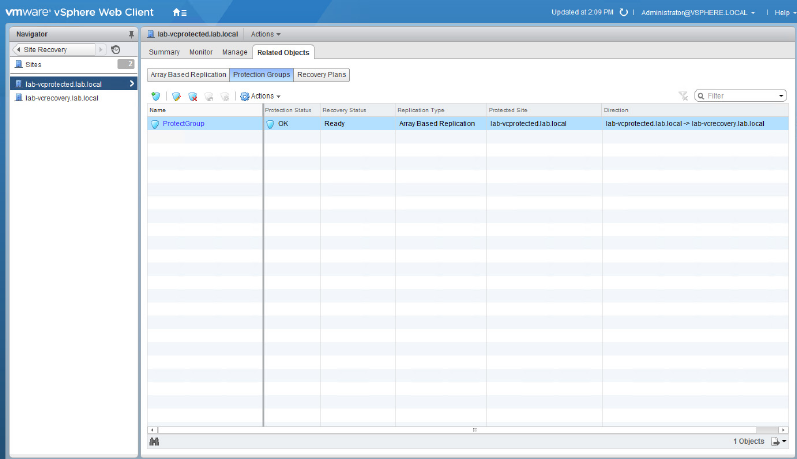Click the home menu icon
Screen dimensions: 797x459
click(x=178, y=12)
